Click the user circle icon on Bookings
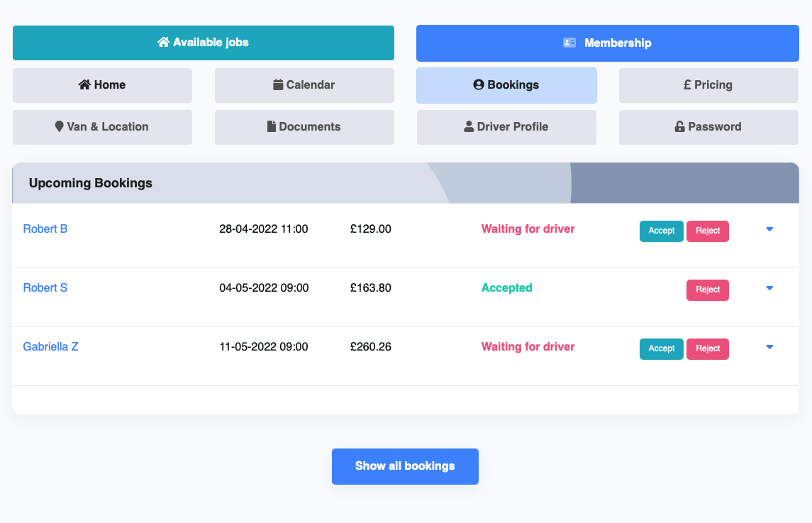The height and width of the screenshot is (523, 812). click(x=479, y=85)
